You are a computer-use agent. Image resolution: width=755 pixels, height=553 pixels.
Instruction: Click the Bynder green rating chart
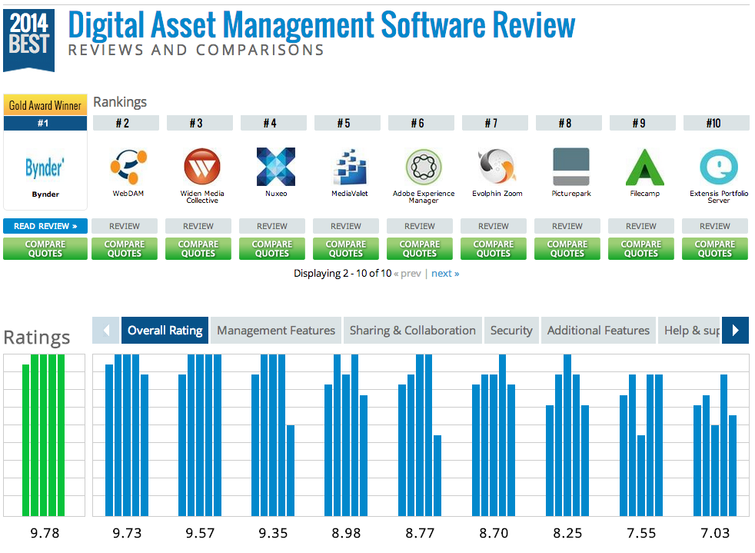click(x=44, y=435)
